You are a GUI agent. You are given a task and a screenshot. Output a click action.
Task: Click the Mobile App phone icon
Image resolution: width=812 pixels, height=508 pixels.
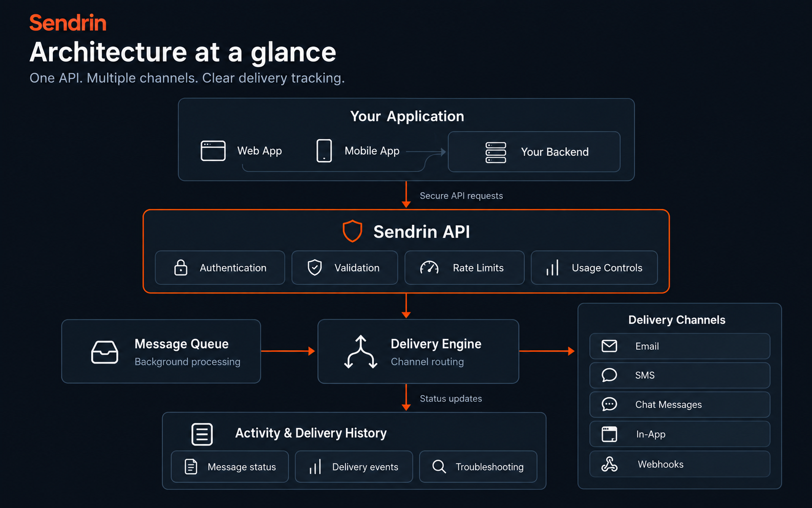(324, 151)
